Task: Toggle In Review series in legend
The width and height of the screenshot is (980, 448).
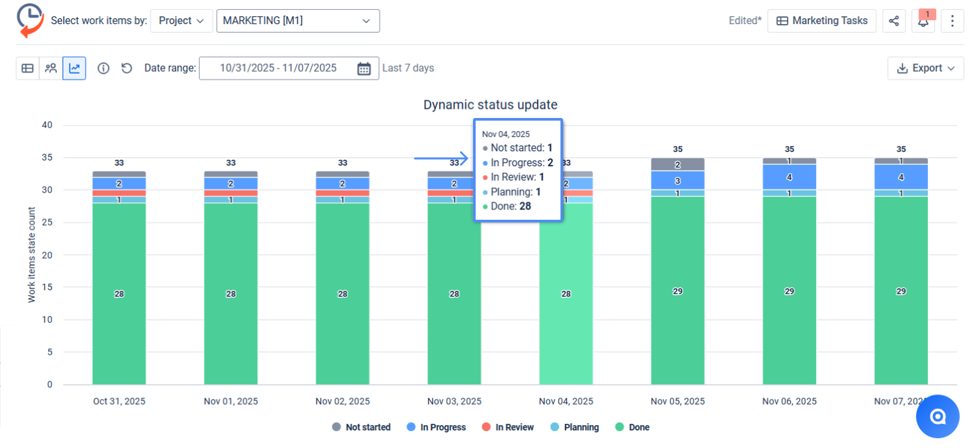Action: tap(508, 427)
